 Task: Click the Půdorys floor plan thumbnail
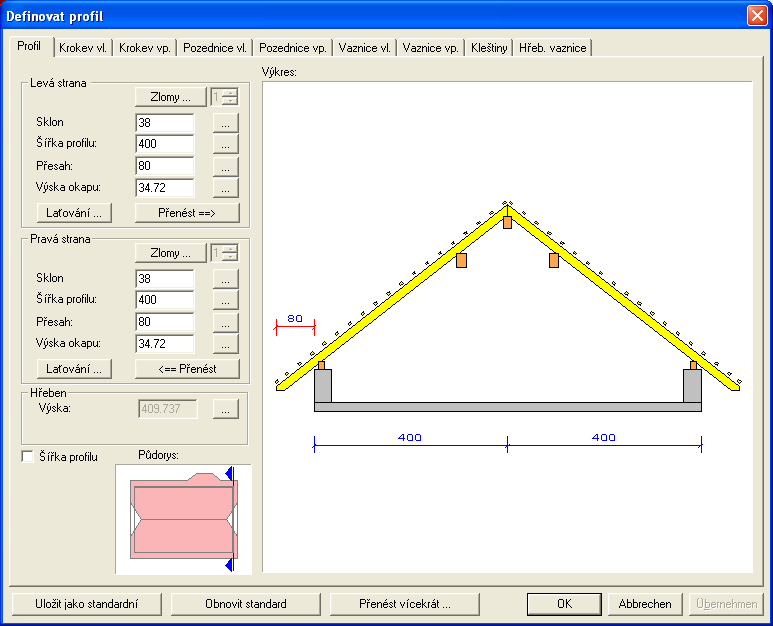point(183,520)
